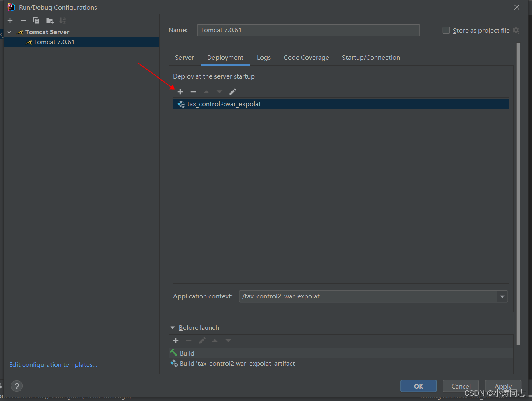Enable Store as project file
The height and width of the screenshot is (401, 532).
pos(446,30)
